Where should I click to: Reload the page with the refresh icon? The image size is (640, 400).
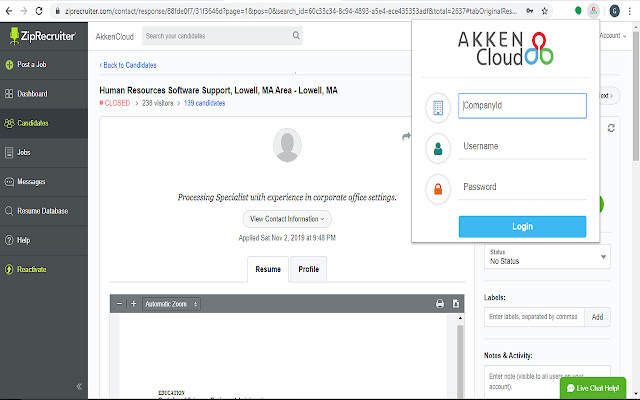39,11
